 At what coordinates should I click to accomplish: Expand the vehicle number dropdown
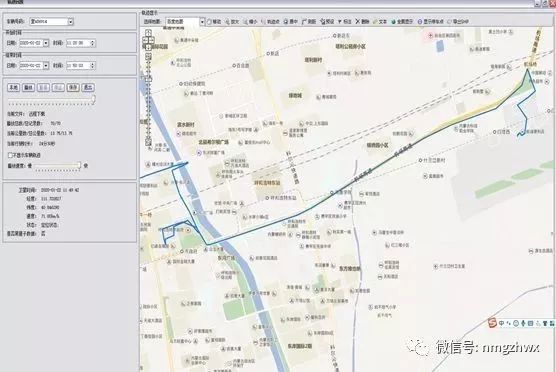(x=71, y=22)
